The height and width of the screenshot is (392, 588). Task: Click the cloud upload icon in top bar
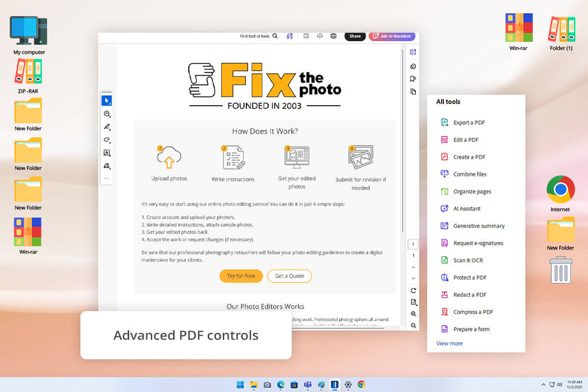[x=320, y=36]
